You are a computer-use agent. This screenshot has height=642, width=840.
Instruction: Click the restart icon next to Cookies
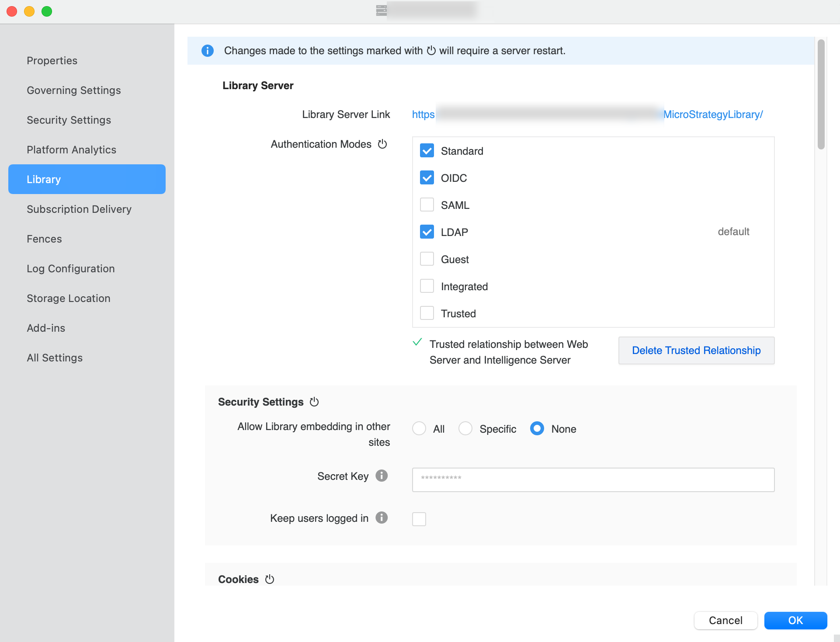269,579
